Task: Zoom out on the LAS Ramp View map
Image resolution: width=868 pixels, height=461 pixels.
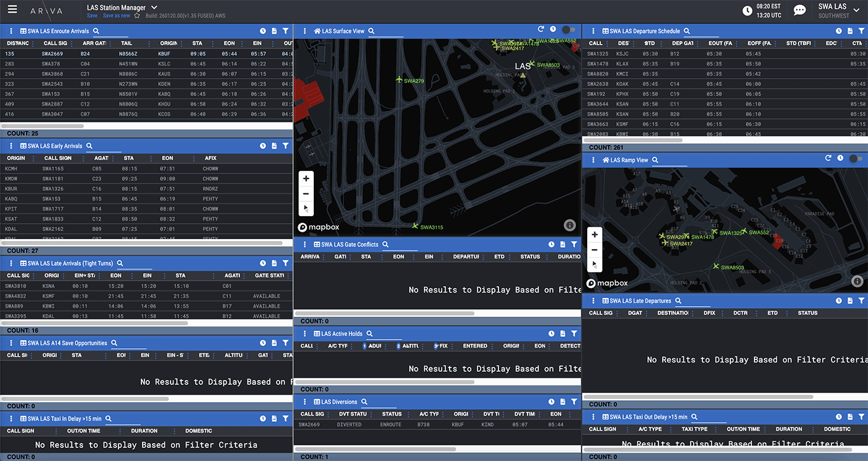Action: coord(595,250)
